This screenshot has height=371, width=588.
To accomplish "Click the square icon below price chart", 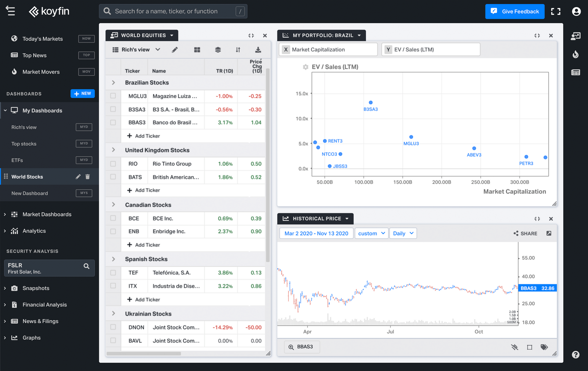I will pyautogui.click(x=530, y=347).
